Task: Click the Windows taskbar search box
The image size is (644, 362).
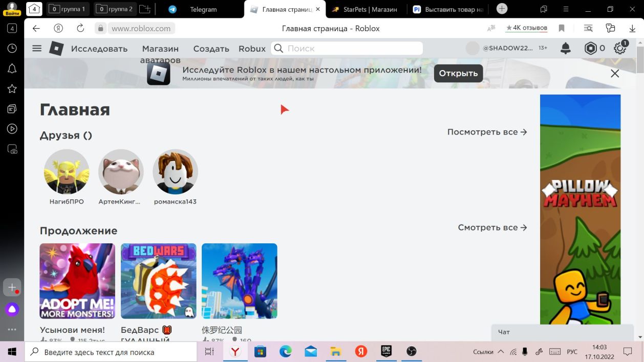Action: click(x=111, y=352)
